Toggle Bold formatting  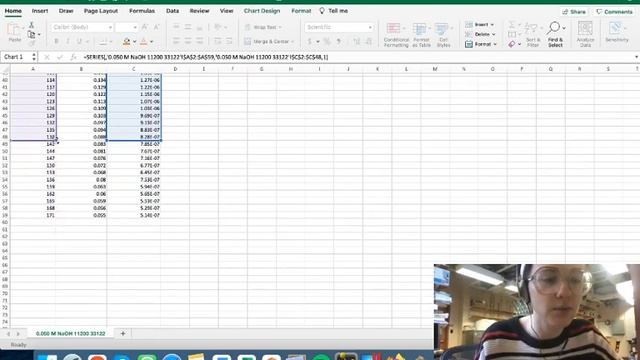pos(56,41)
